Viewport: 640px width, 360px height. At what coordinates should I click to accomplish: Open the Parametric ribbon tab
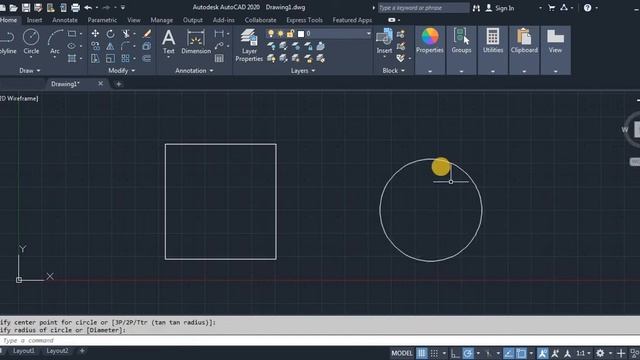pyautogui.click(x=102, y=20)
